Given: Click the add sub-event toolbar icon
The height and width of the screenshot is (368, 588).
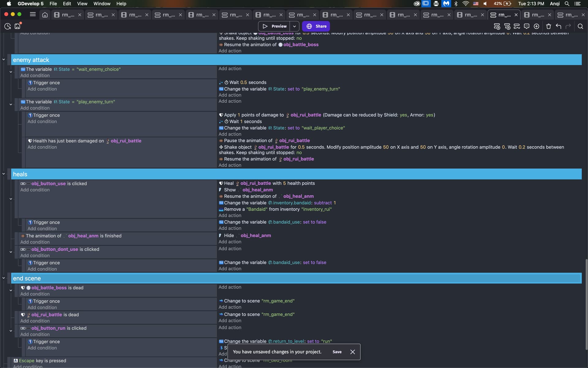Looking at the screenshot, I should (x=507, y=26).
